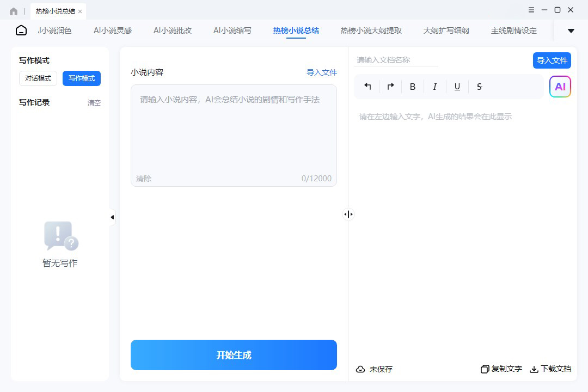Image resolution: width=588 pixels, height=392 pixels.
Task: Clear writing records with 清空
Action: [94, 103]
